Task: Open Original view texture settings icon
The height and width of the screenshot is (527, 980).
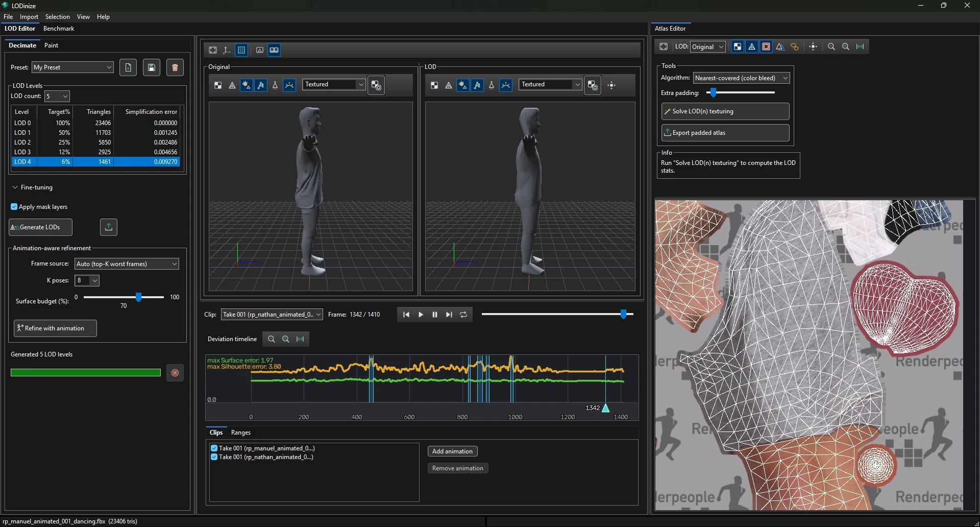Action: (x=376, y=85)
